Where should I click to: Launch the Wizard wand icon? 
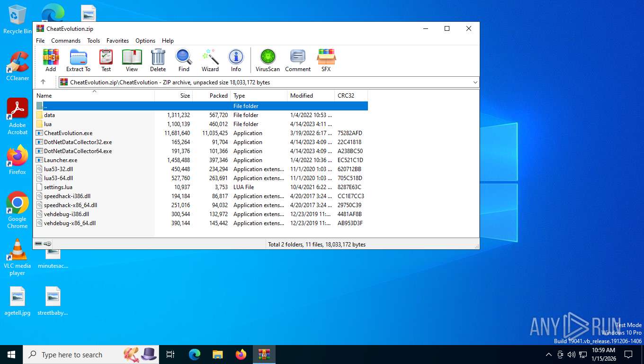210,60
